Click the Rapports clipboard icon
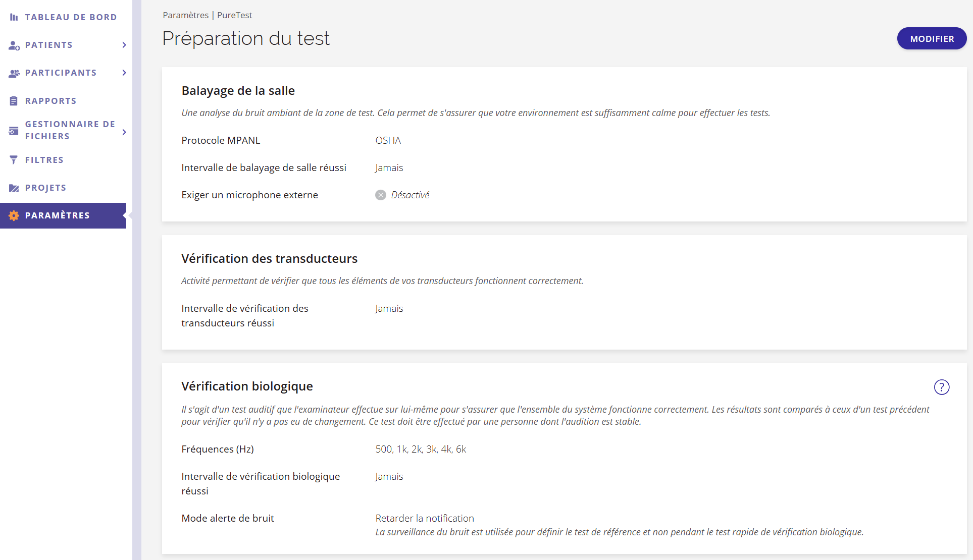 click(14, 101)
